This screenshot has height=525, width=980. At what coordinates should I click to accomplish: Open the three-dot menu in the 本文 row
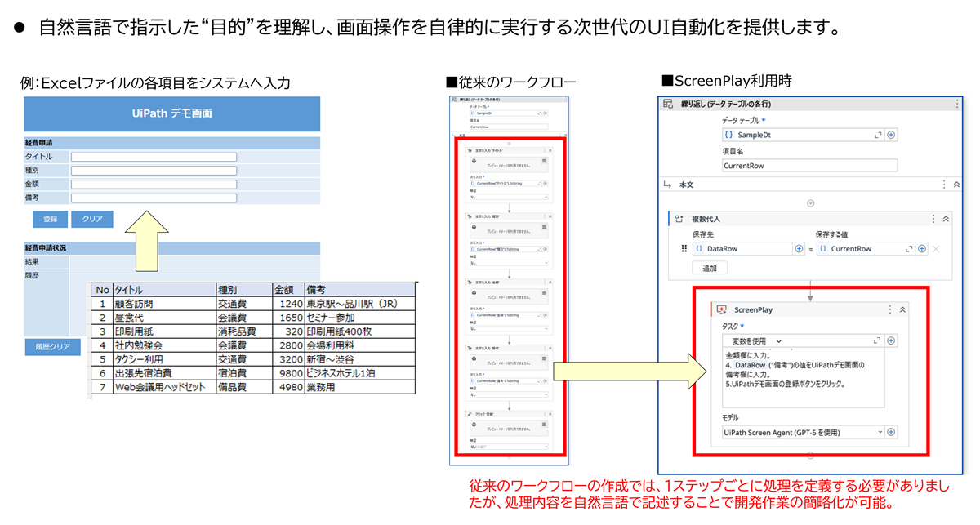(x=945, y=185)
